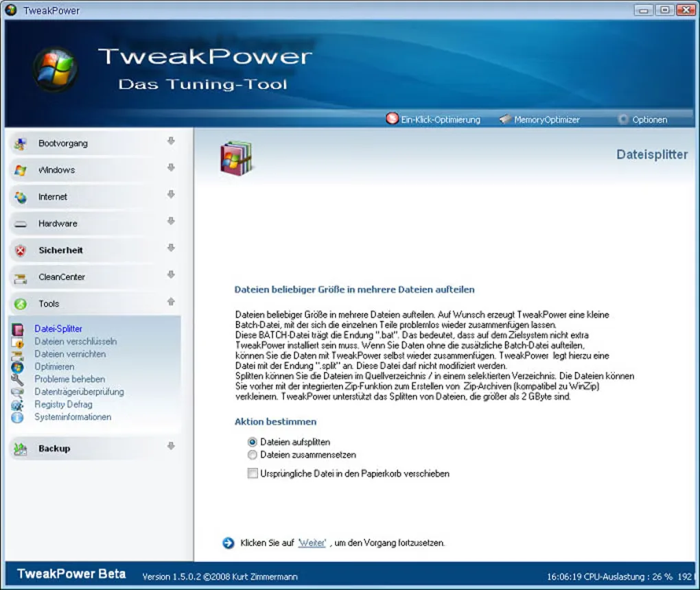Expand the Sicherheit section arrow
700x590 pixels.
[x=171, y=248]
